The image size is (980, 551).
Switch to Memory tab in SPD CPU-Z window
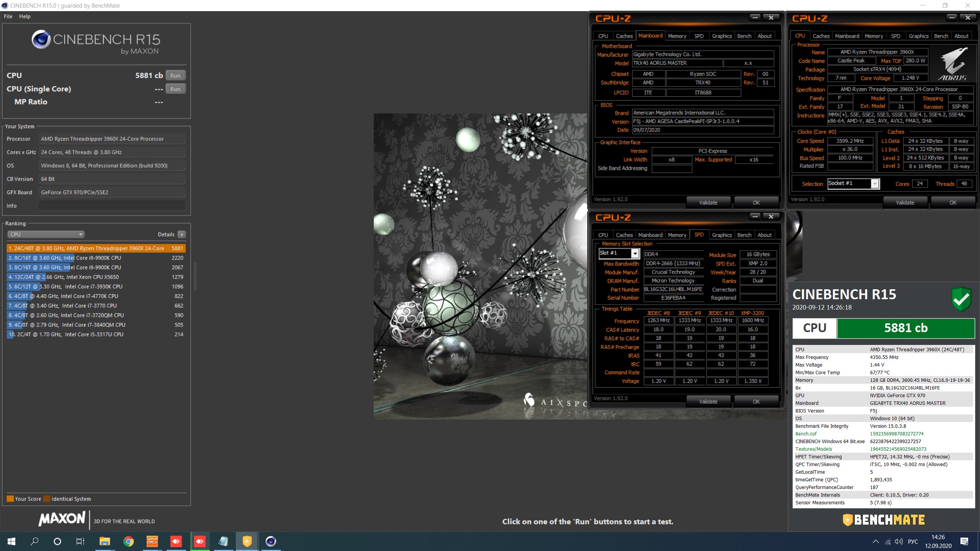tap(677, 235)
